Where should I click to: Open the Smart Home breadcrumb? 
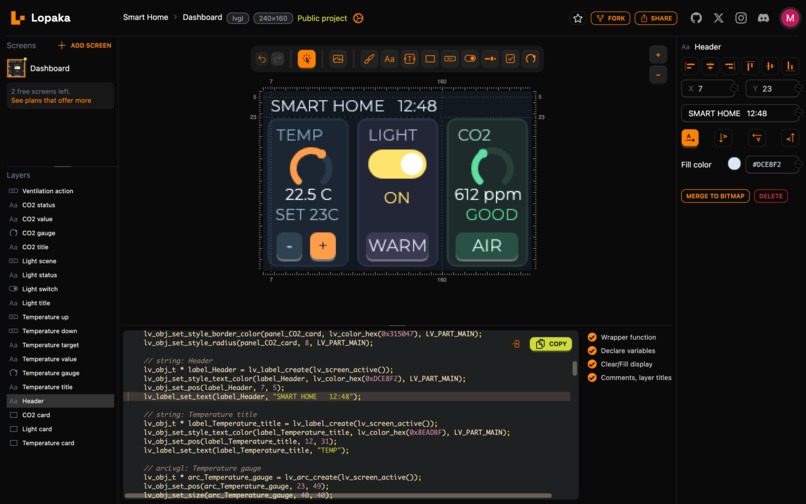click(145, 17)
